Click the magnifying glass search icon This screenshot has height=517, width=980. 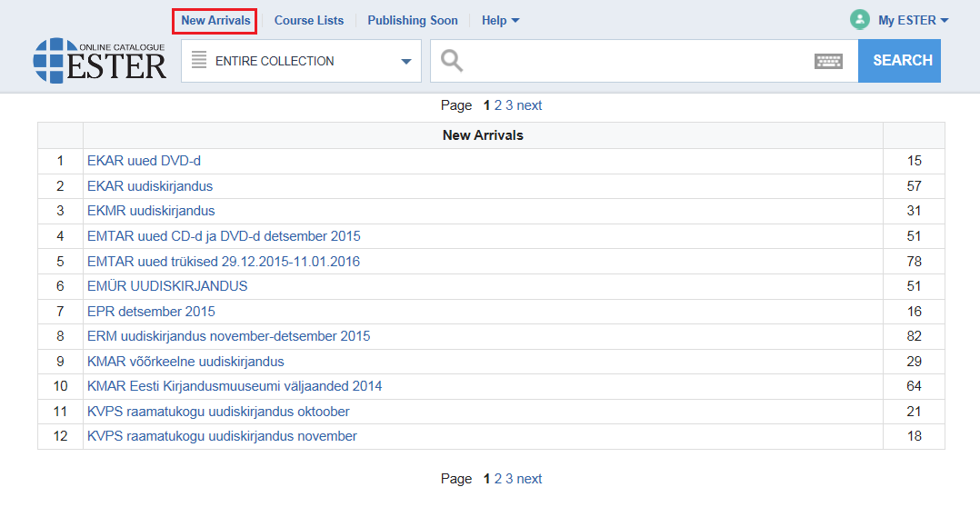pyautogui.click(x=451, y=61)
